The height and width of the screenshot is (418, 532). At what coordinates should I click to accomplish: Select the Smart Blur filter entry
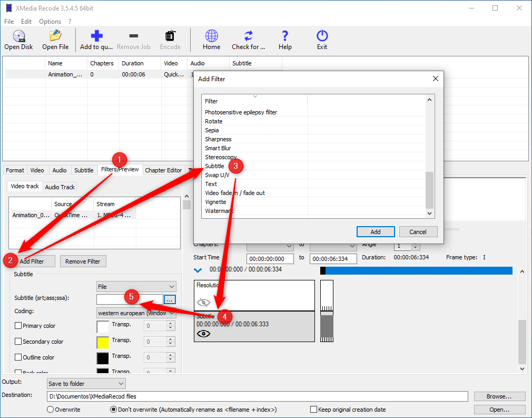pos(218,148)
